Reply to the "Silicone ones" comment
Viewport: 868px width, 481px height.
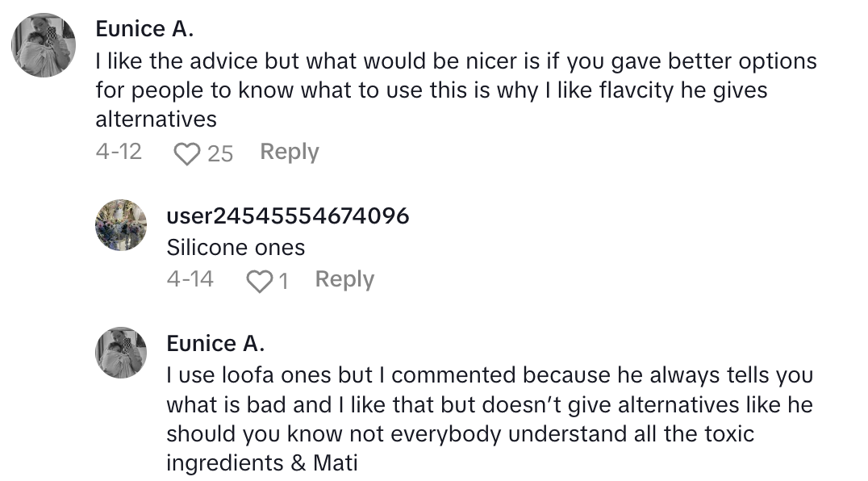pyautogui.click(x=344, y=279)
